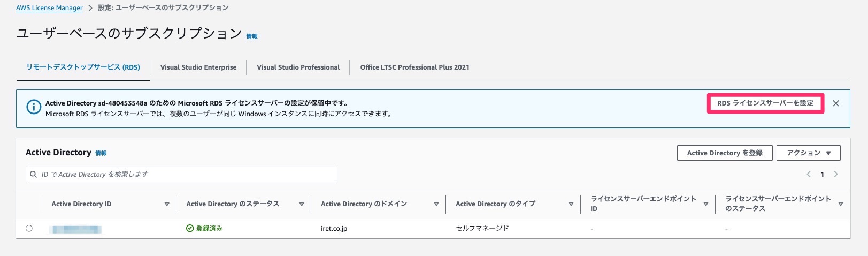Select page number 1 in pagination

(x=822, y=175)
